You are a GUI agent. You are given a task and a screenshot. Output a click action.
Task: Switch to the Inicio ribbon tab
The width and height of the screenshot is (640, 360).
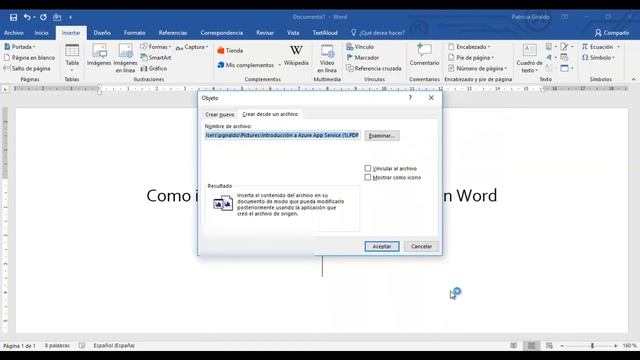coord(41,33)
